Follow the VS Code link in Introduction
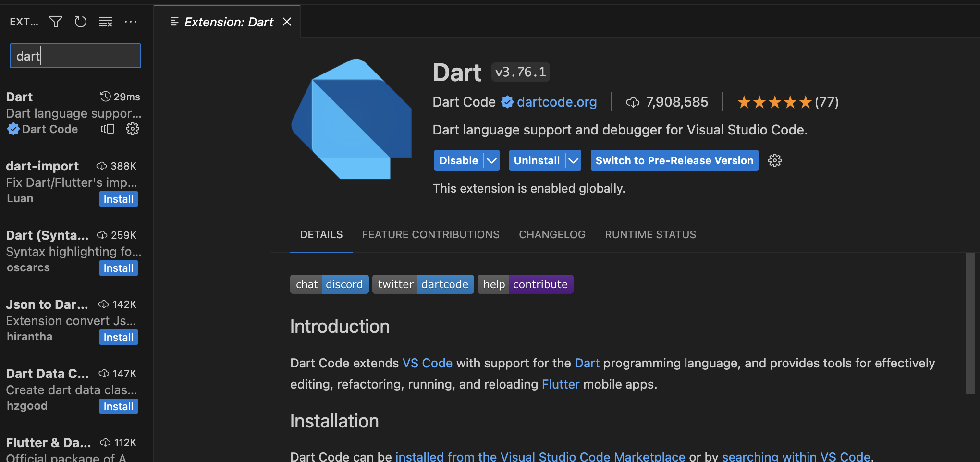 coord(428,363)
